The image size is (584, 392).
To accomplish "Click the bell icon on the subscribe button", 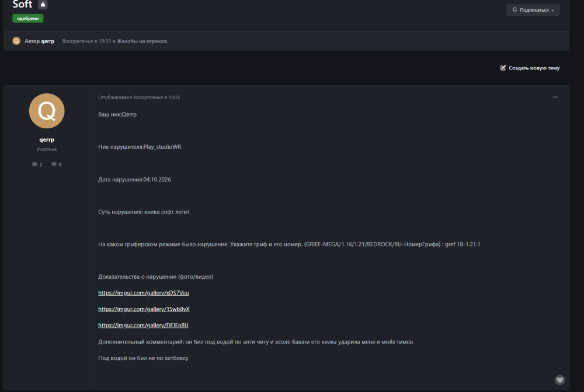I will (515, 10).
